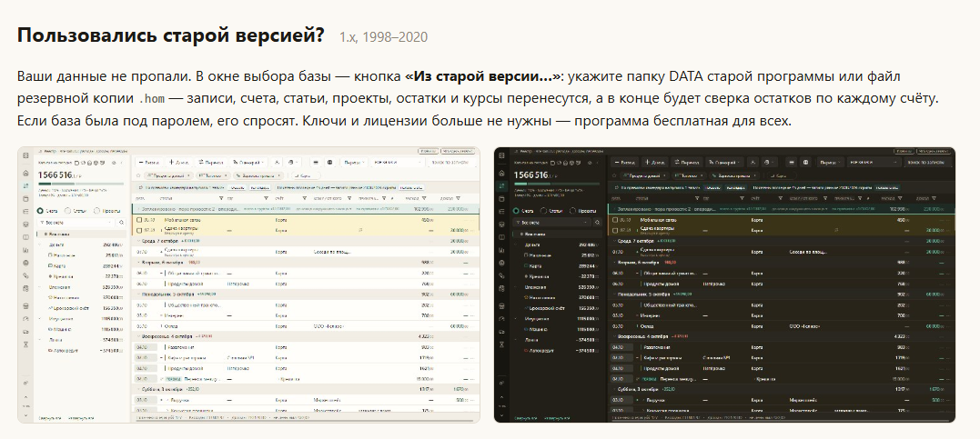Screen dimensions: 980x439
Task: Click the 1 566 516 total in light screenshot
Action: (60, 175)
